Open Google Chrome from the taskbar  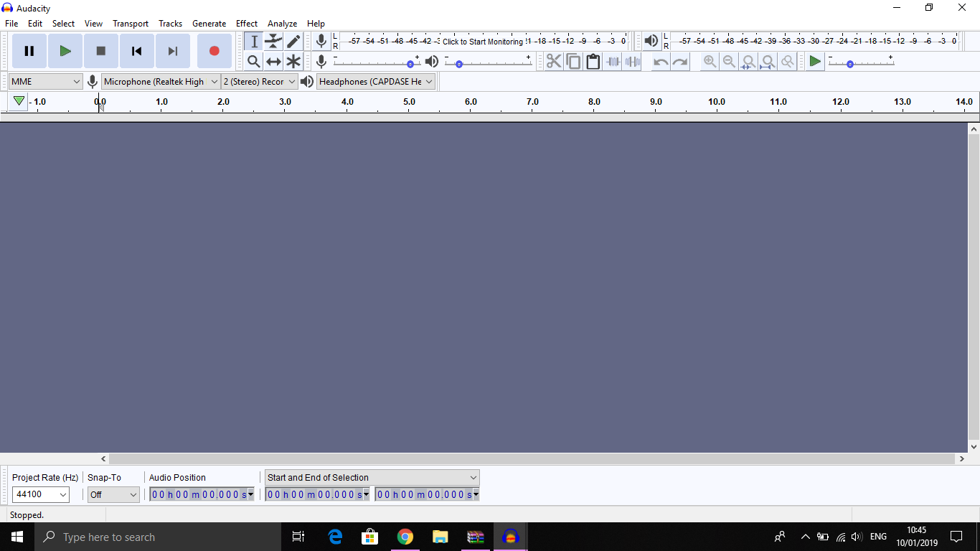405,537
